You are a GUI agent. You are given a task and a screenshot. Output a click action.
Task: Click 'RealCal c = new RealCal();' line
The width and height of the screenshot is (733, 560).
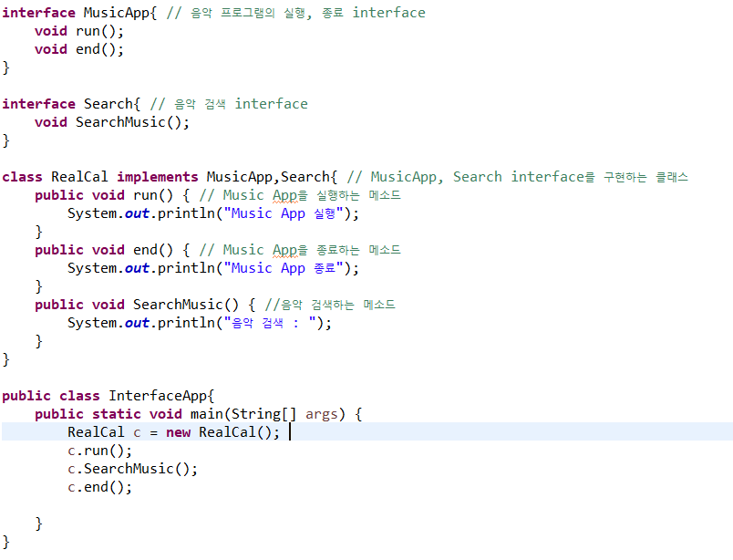[x=173, y=432]
